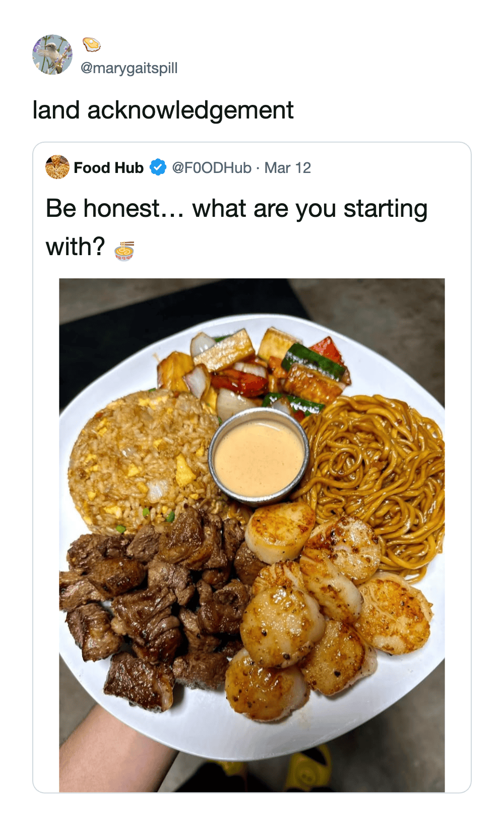Image resolution: width=504 pixels, height=826 pixels.
Task: Click the grilled vegetables in the photo
Action: [x=262, y=368]
